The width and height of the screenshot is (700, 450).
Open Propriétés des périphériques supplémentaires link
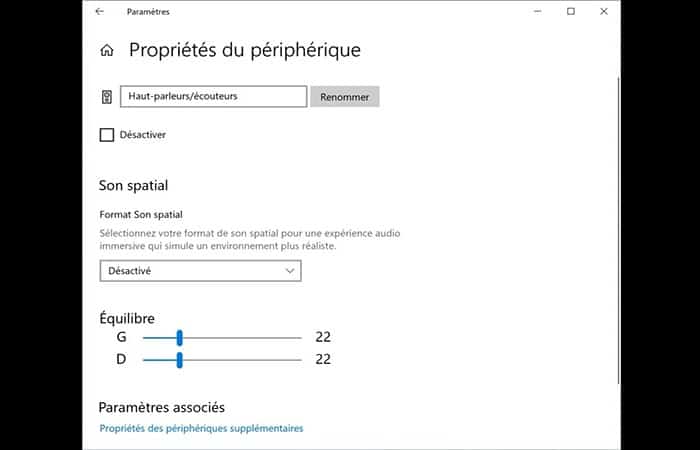click(x=201, y=428)
